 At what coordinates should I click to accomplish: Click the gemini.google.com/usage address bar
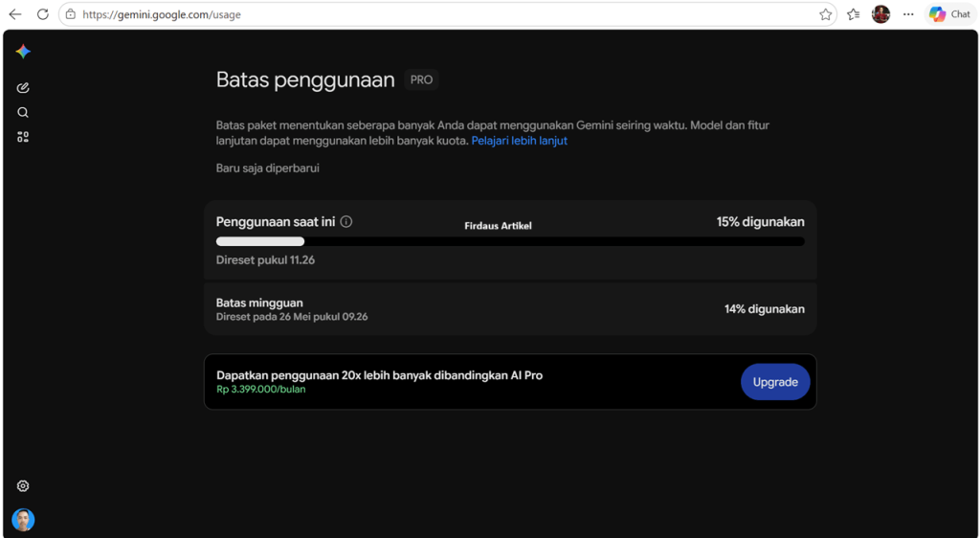(448, 14)
